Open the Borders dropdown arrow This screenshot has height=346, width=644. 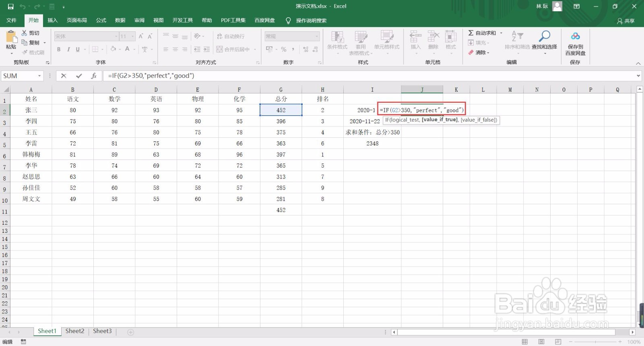pos(103,49)
